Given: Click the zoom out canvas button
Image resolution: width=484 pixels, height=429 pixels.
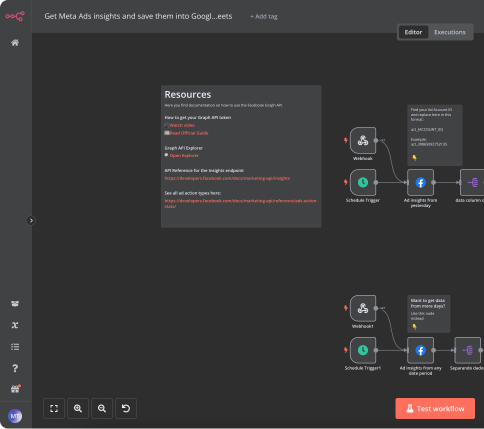Looking at the screenshot, I should pos(102,408).
